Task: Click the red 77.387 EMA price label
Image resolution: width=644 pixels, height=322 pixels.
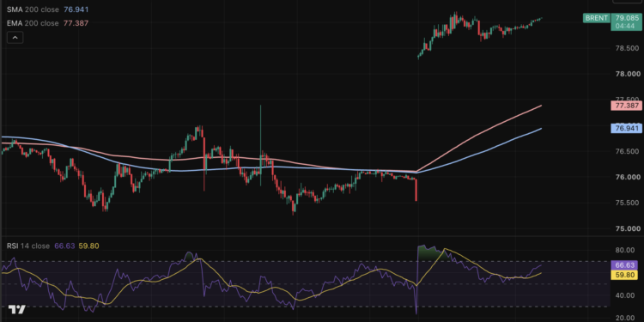Action: point(626,106)
